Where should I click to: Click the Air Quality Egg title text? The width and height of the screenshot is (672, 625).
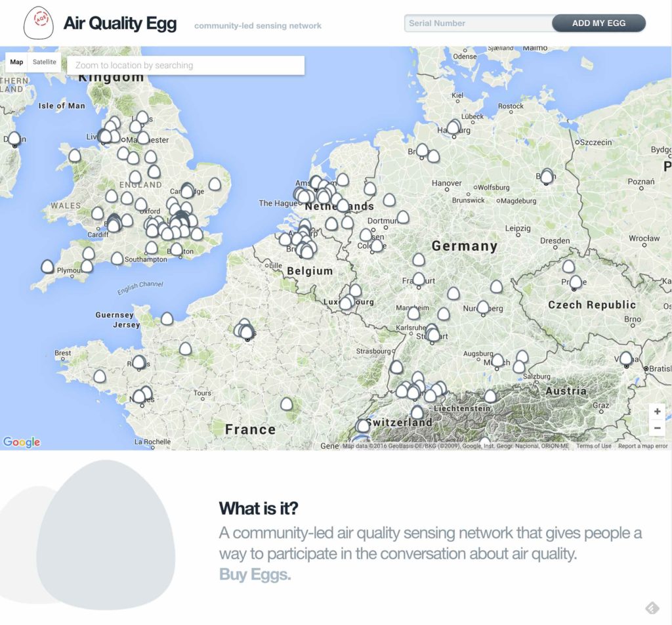click(x=120, y=23)
